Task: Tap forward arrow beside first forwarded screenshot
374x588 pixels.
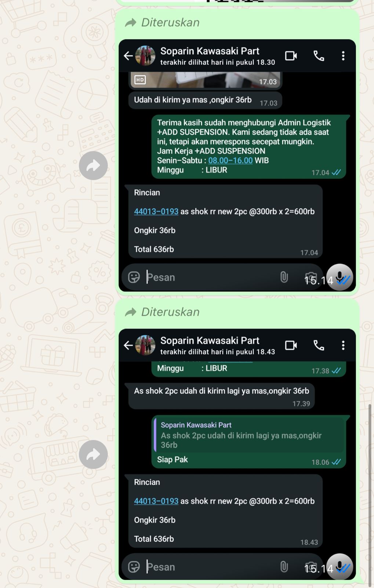Action: coord(93,165)
